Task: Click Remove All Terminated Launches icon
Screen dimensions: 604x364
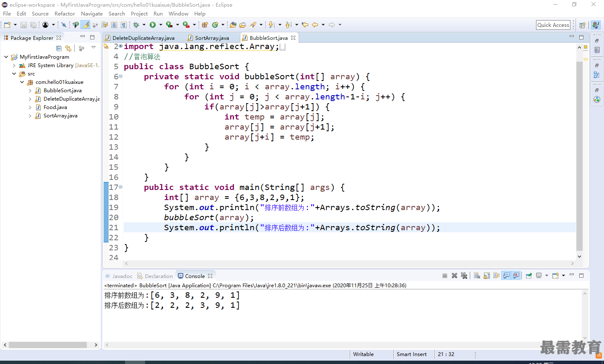Action: 464,276
